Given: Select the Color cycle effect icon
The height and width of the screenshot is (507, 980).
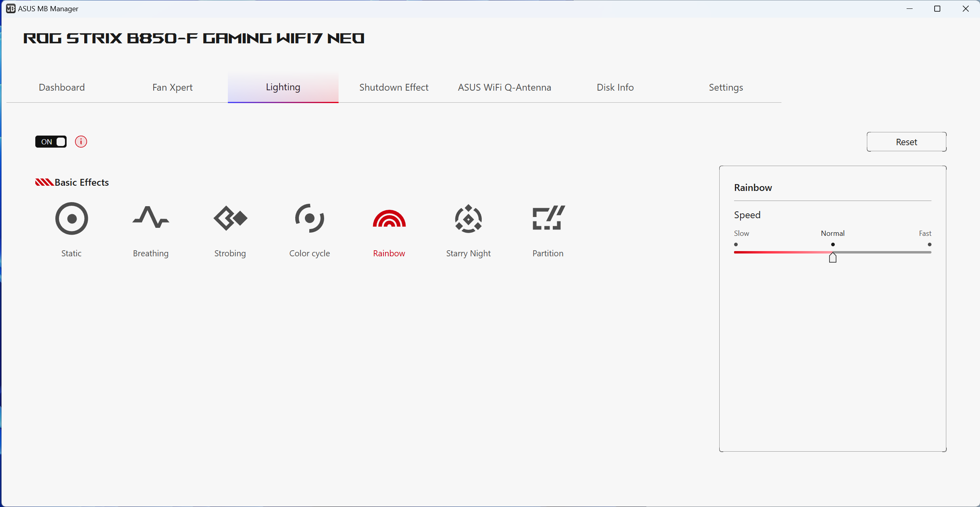Looking at the screenshot, I should click(309, 218).
